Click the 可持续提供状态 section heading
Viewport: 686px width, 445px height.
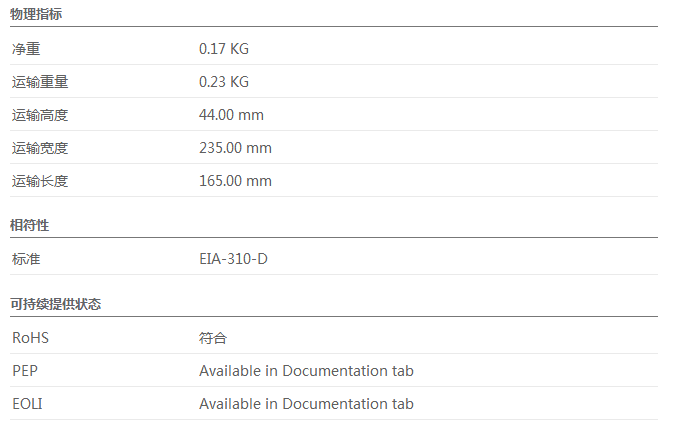coord(56,304)
